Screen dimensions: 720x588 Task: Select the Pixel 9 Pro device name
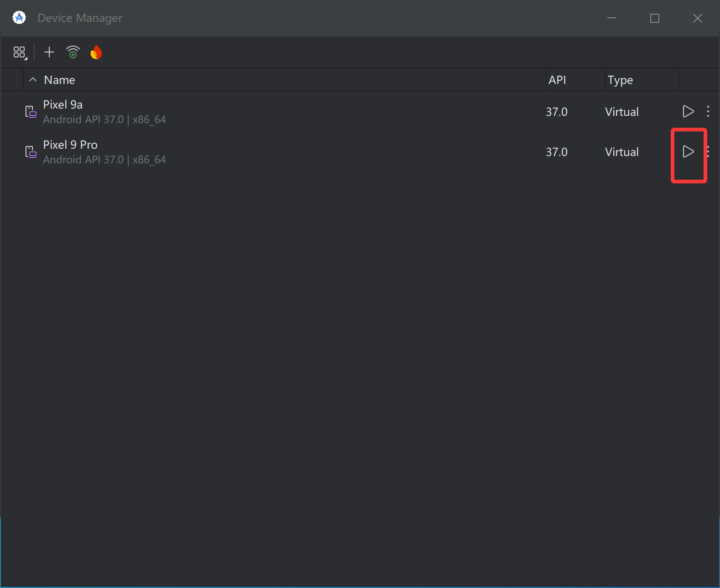70,145
